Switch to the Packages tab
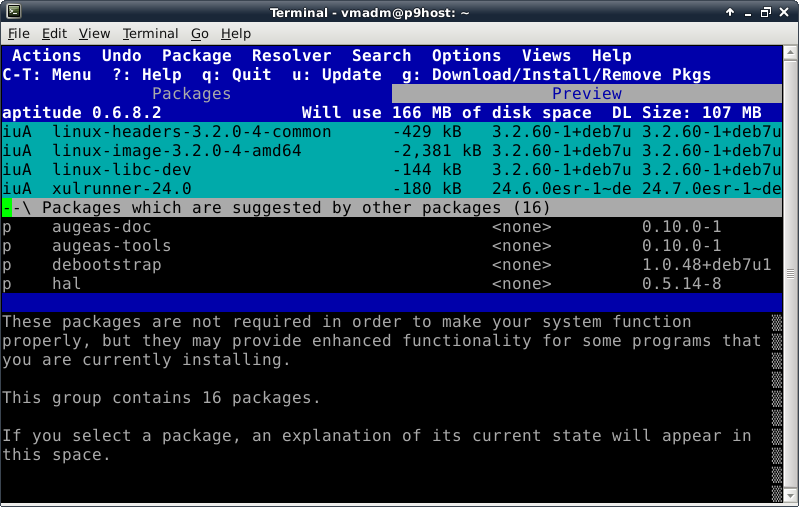 (191, 94)
